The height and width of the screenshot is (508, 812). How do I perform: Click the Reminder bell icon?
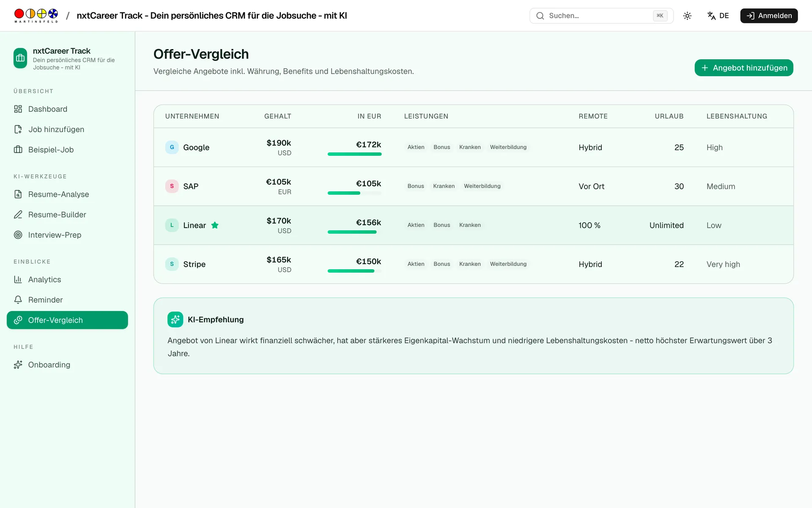click(18, 300)
